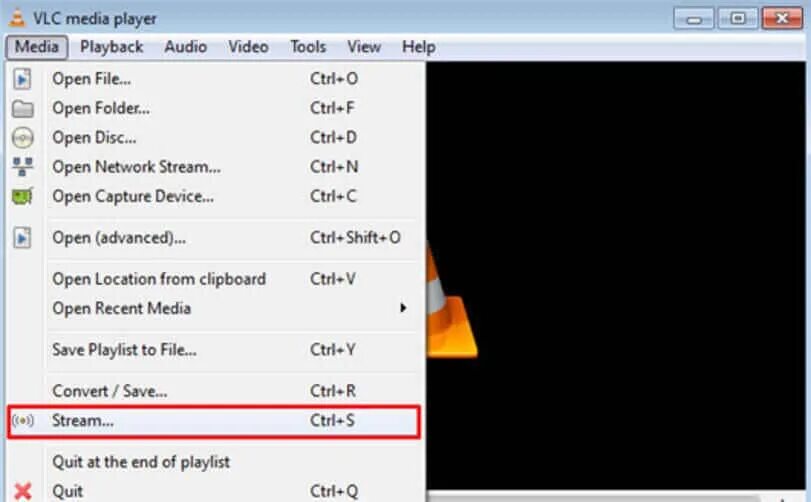Screen dimensions: 811x502
Task: Click the Stream broadcast icon
Action: click(23, 421)
